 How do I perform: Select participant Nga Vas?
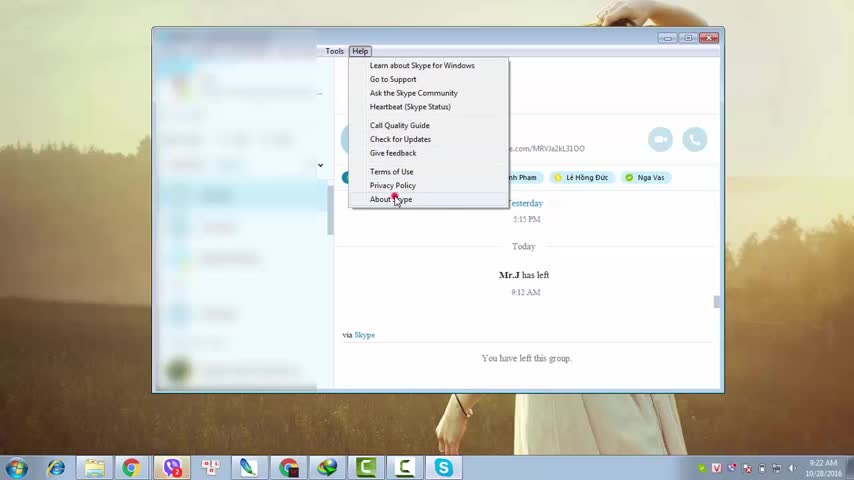[x=645, y=178]
